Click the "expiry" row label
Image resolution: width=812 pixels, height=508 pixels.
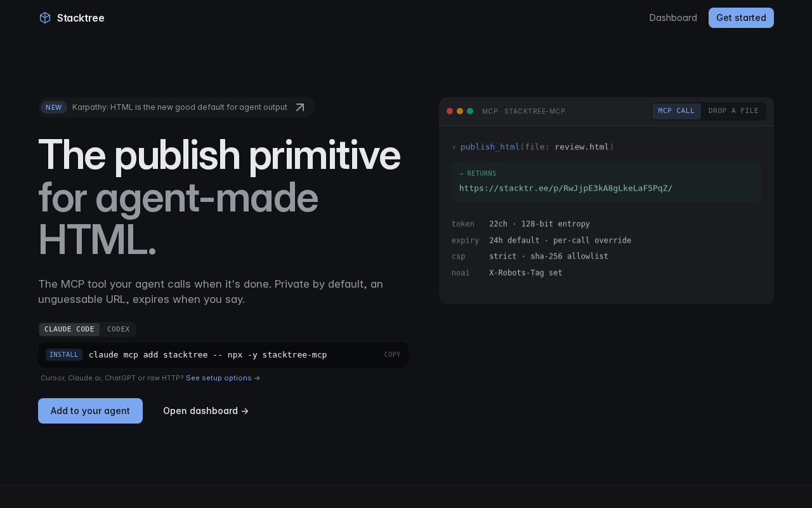466,241
